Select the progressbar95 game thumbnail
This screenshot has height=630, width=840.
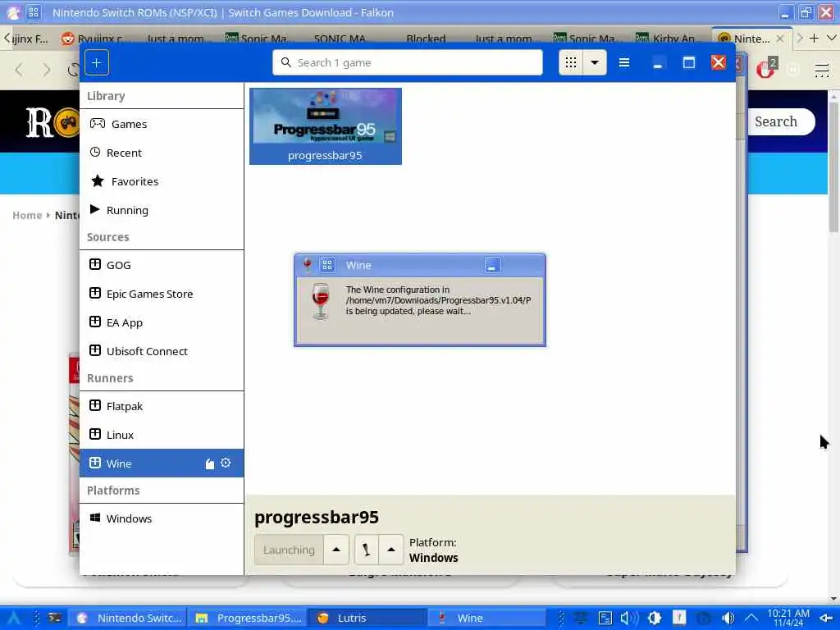[x=325, y=126]
